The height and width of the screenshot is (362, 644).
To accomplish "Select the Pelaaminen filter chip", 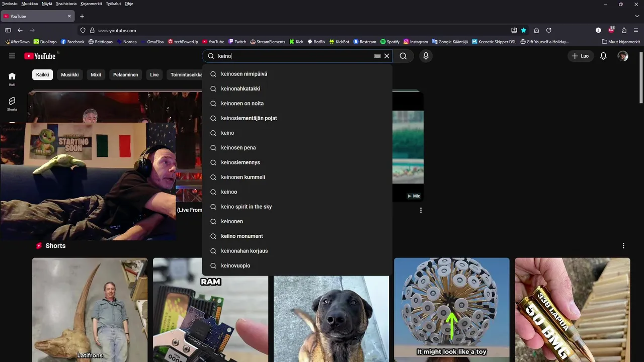I will pos(126,75).
